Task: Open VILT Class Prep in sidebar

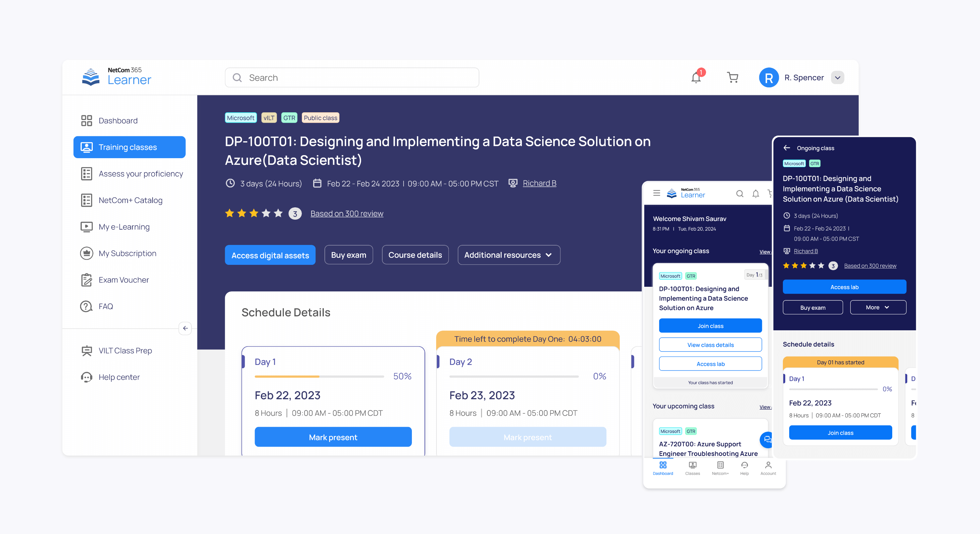Action: [129, 351]
